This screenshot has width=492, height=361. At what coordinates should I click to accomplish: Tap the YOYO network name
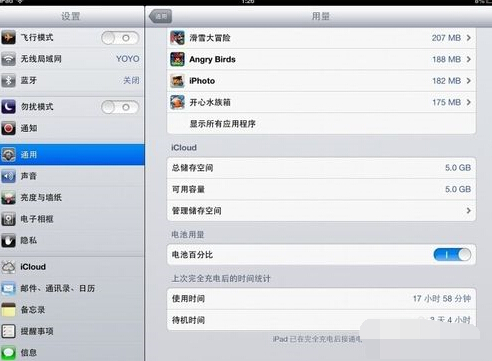tap(128, 59)
